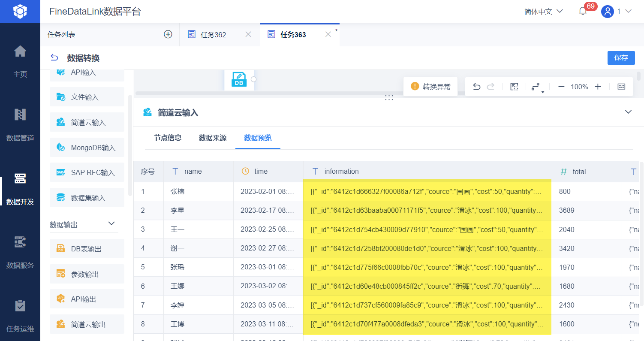Go back using the return arrow
Viewport: 644px width, 341px height.
coord(54,58)
